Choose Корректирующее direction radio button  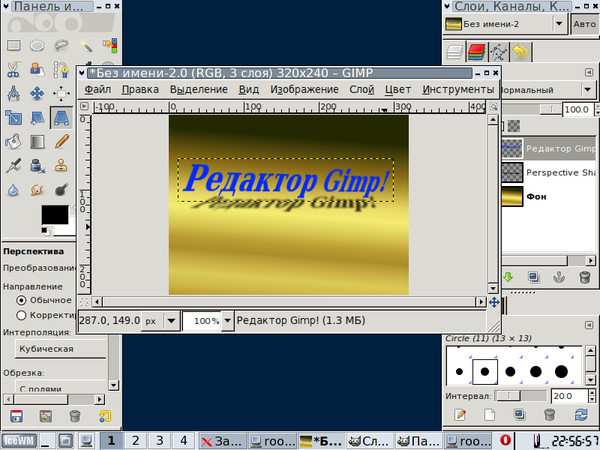(21, 315)
